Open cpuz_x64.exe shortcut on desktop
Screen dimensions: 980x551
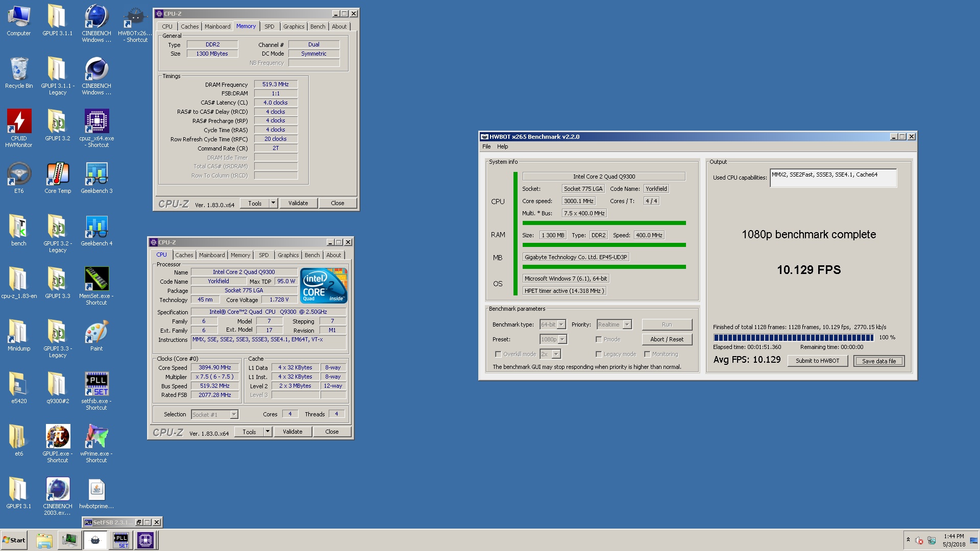(x=96, y=128)
